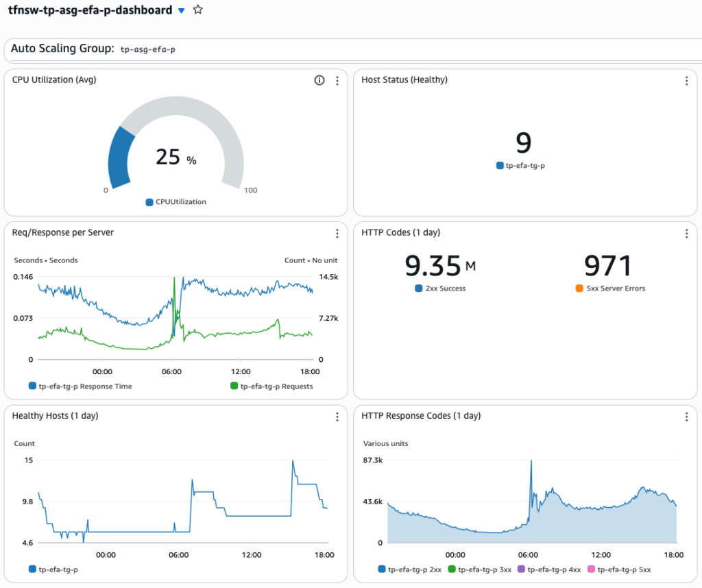The height and width of the screenshot is (588, 702).
Task: Open Host Status widget actions menu
Action: coord(686,81)
